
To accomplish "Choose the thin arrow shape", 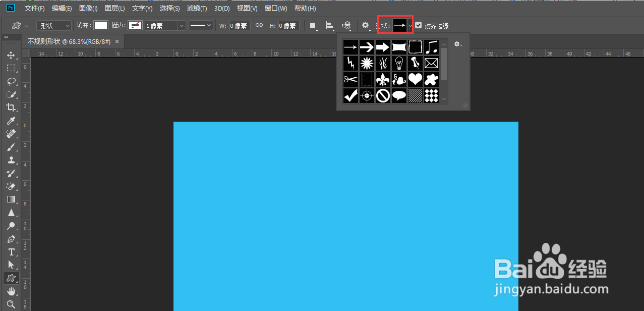I will click(x=350, y=47).
